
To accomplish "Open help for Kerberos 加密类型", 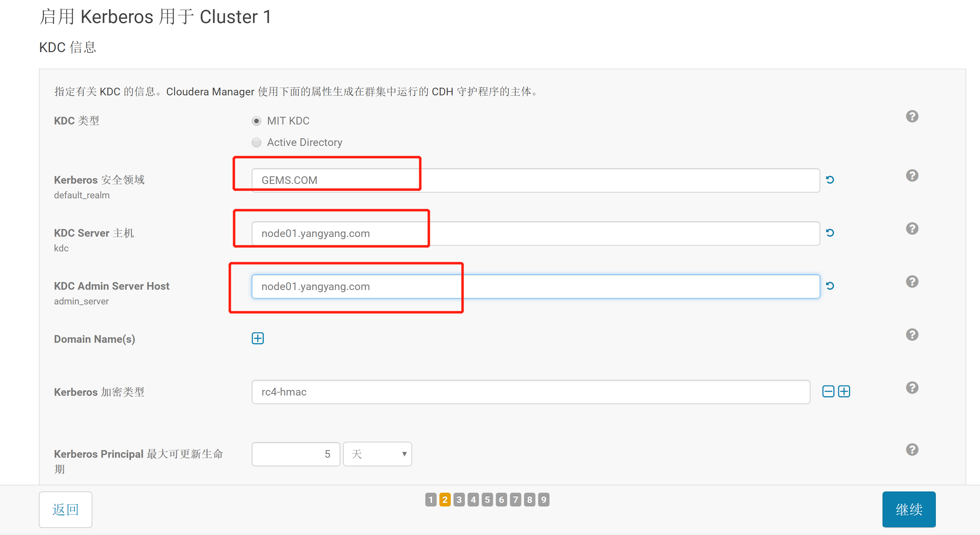I will [912, 388].
